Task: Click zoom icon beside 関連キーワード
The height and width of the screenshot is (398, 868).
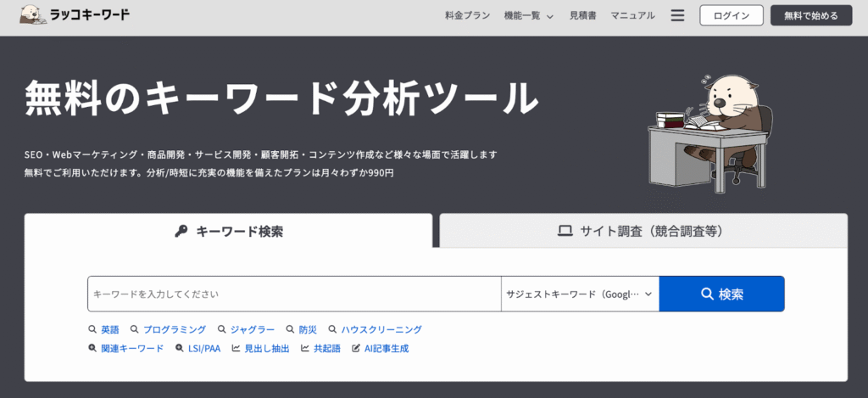Action: click(92, 348)
